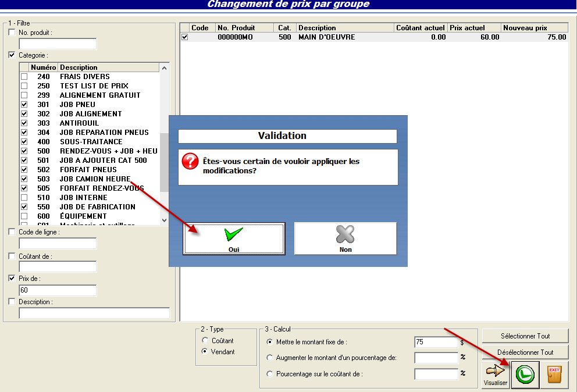The height and width of the screenshot is (392, 577).
Task: Select the percentage increase calculation option
Action: [269, 358]
